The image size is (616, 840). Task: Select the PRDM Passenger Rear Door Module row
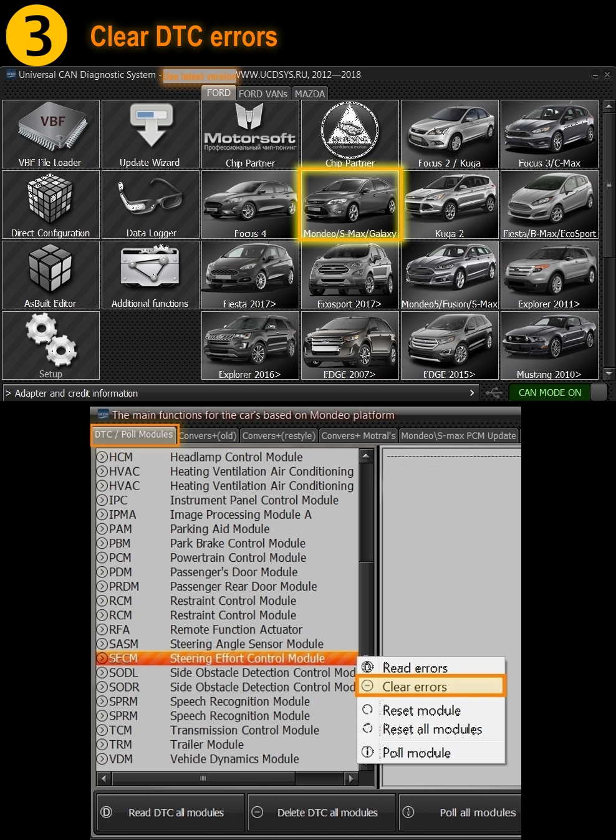[228, 586]
